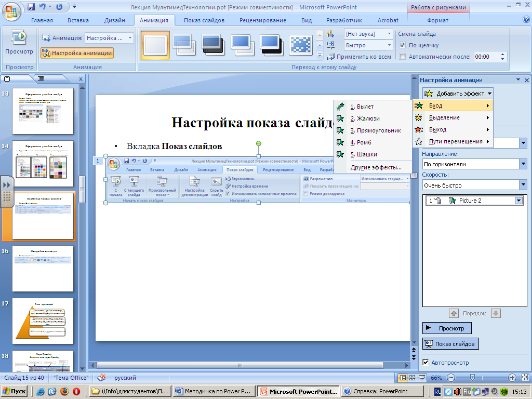Select slide 13 thumbnail
The height and width of the screenshot is (399, 532).
[43, 111]
